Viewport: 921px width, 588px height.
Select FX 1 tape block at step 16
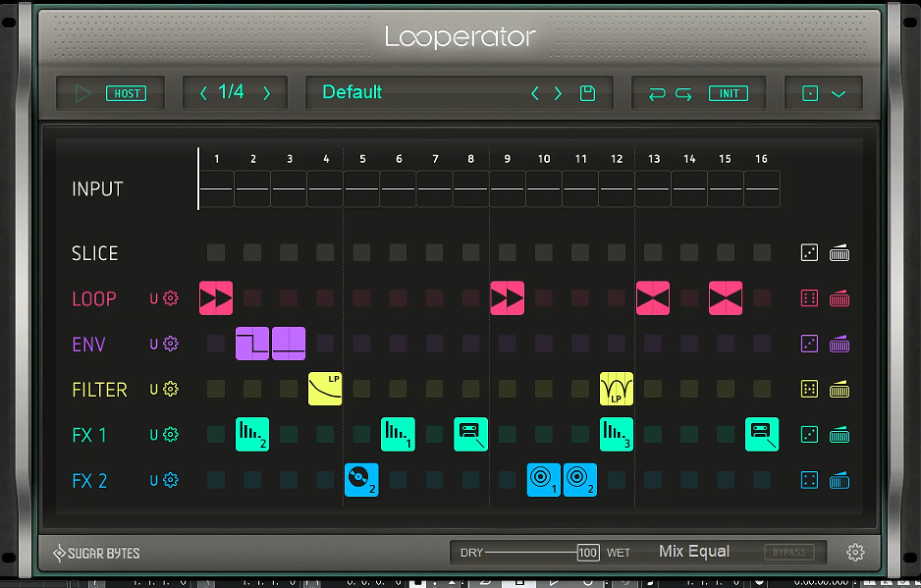coord(762,435)
